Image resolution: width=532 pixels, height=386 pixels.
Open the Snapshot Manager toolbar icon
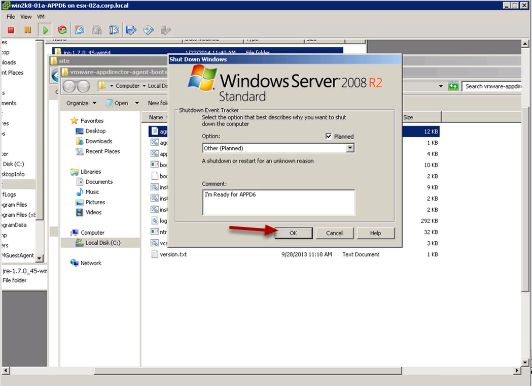[x=114, y=30]
